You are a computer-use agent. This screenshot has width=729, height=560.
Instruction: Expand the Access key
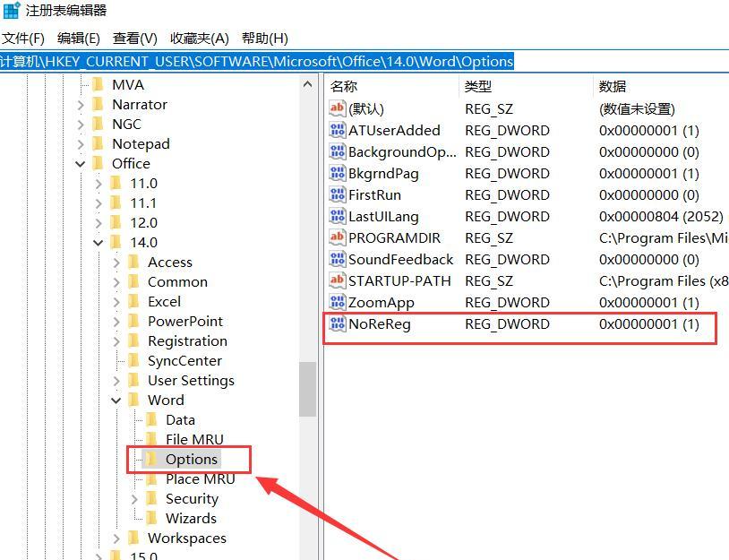(116, 263)
